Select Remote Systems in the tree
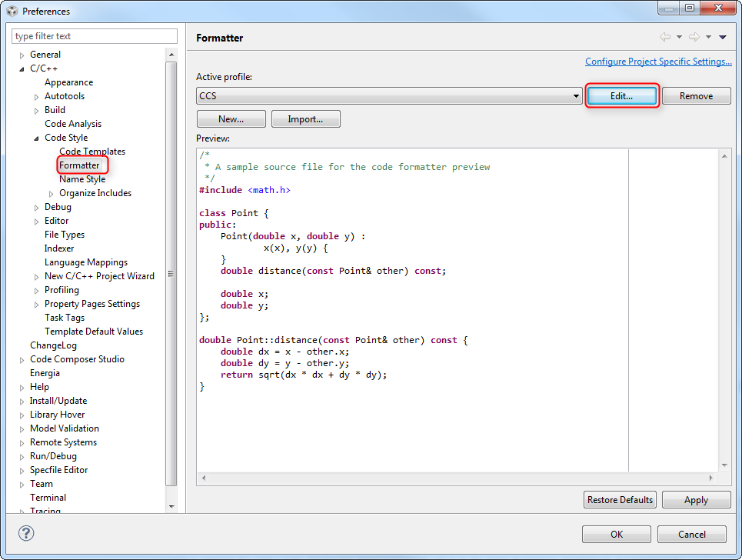The width and height of the screenshot is (742, 560). click(63, 442)
